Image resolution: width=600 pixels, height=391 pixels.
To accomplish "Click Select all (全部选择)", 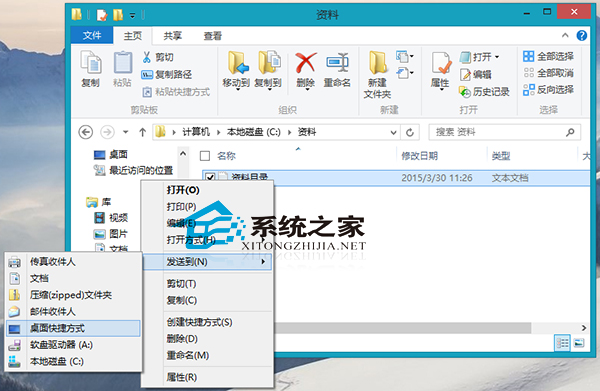I will click(x=548, y=57).
